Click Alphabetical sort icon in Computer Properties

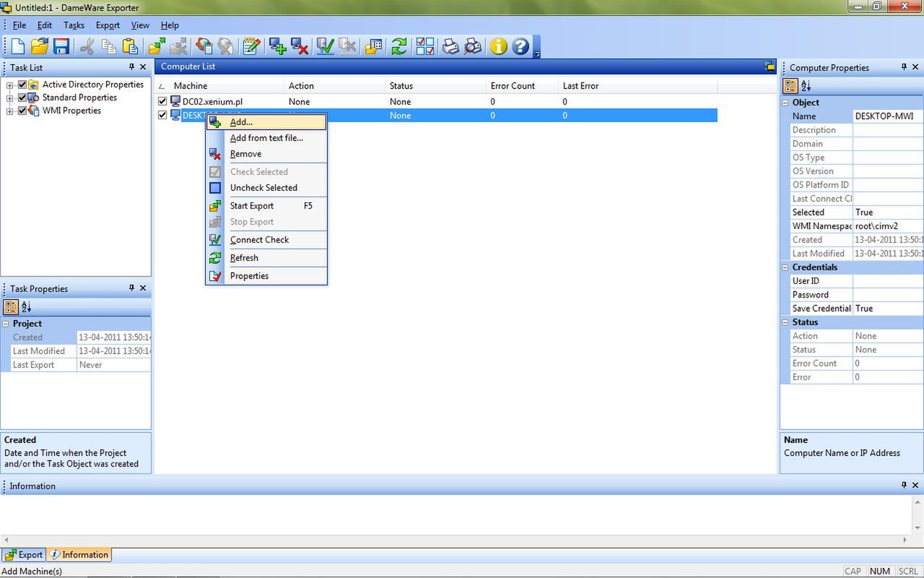806,86
